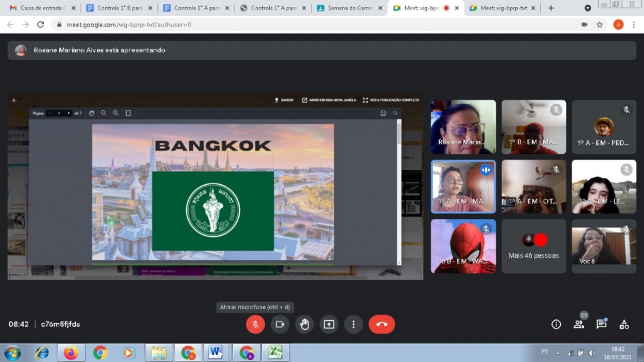Click zoom in magnifier in viewer toolbar
Image resolution: width=644 pixels, height=362 pixels.
116,113
